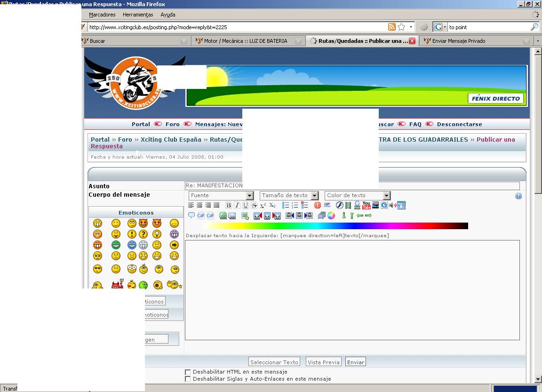Open the Herramientas menu

[x=138, y=15]
